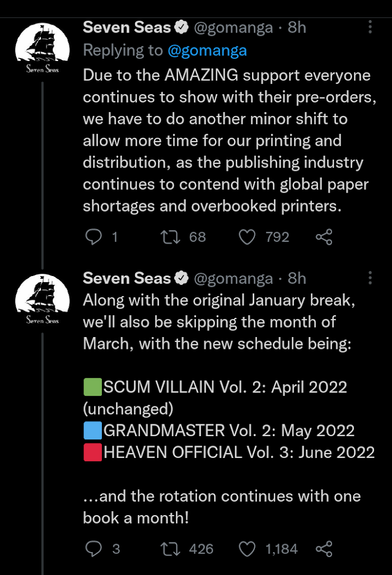The height and width of the screenshot is (575, 392).
Task: Reply to the pre-orders tweet
Action: point(93,237)
